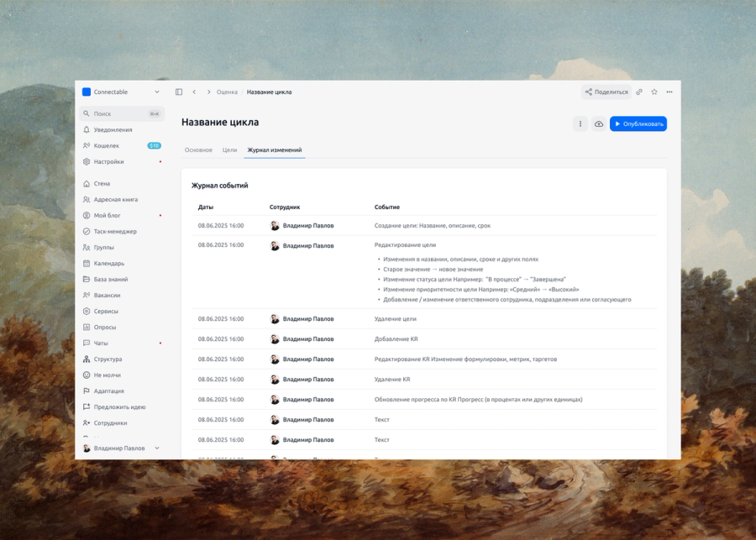The height and width of the screenshot is (540, 756).
Task: Select the Журнал изменений tab
Action: (275, 150)
